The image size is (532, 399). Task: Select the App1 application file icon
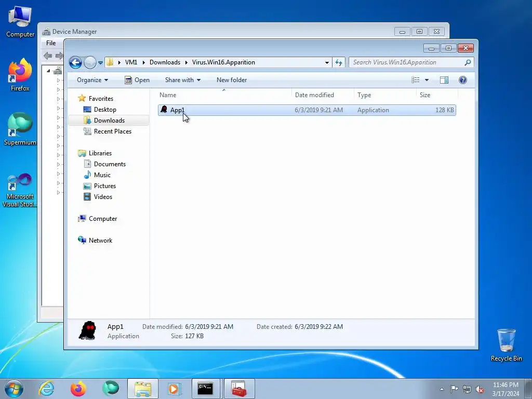(x=164, y=110)
